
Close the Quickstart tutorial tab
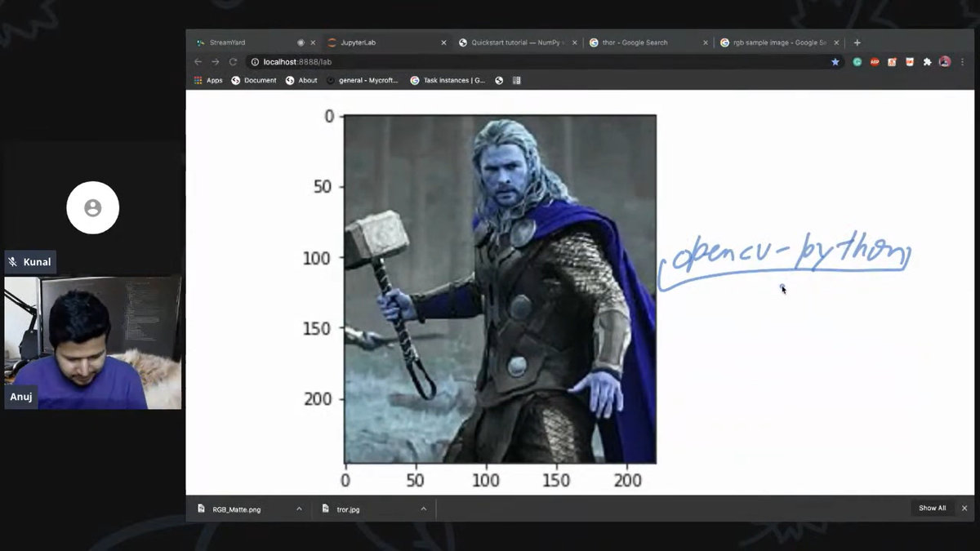(x=575, y=42)
